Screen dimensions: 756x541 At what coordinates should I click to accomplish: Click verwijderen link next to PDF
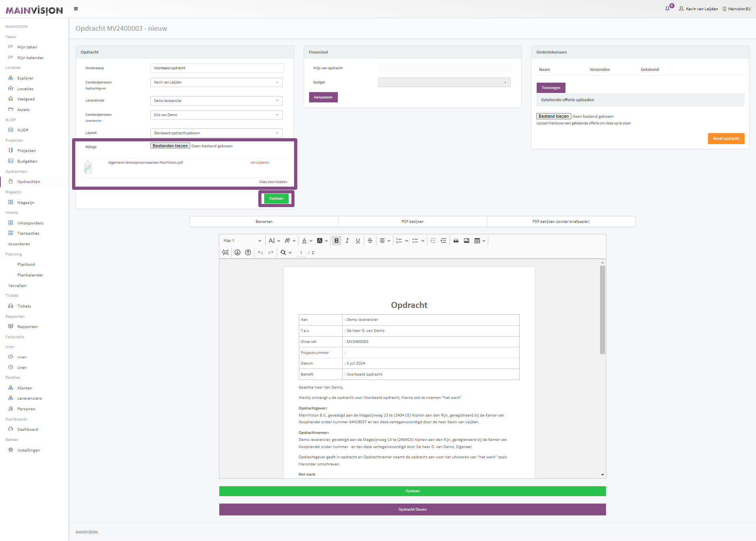[259, 163]
